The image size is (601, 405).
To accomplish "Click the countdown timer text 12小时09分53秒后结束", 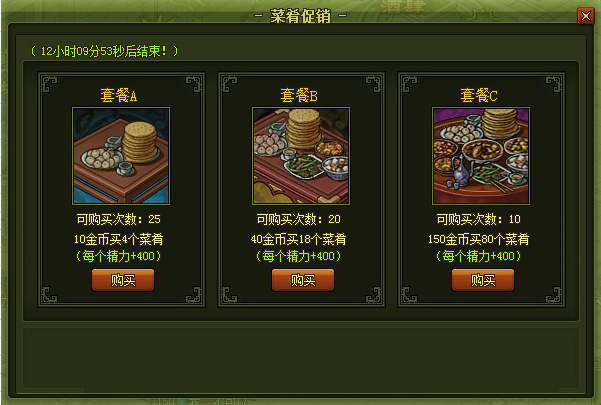I will click(103, 51).
